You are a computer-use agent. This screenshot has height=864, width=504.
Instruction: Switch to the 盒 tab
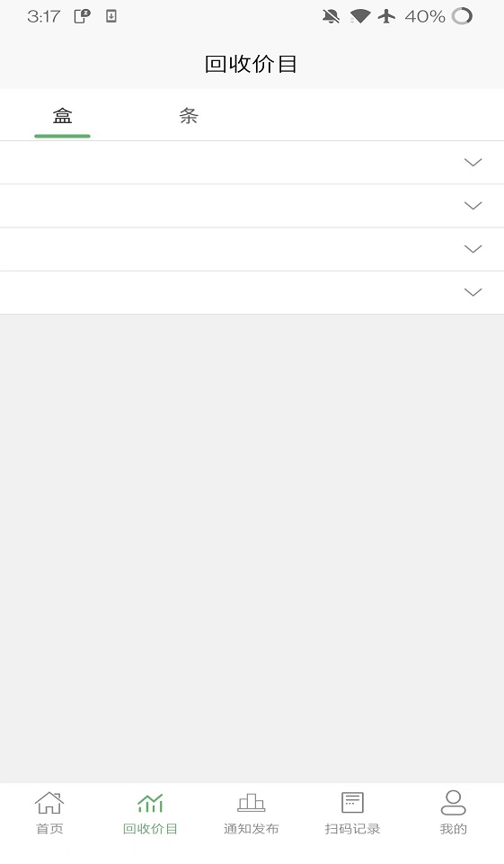(62, 116)
